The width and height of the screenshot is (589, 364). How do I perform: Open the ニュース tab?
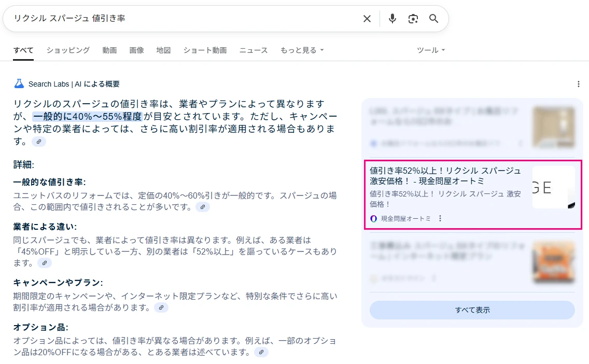pyautogui.click(x=254, y=50)
